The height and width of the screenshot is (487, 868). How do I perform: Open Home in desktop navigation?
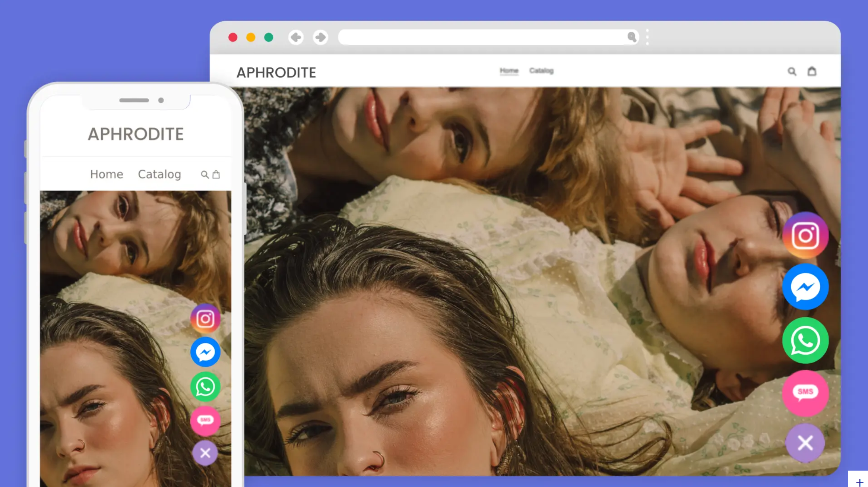pyautogui.click(x=509, y=71)
